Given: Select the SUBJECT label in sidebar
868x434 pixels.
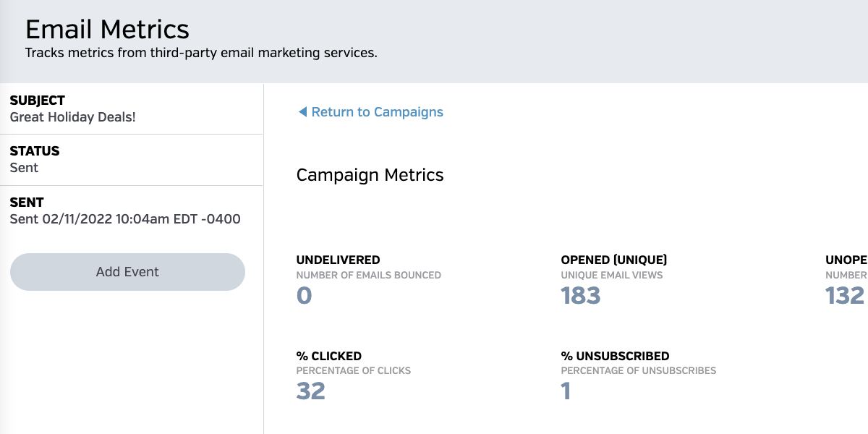Looking at the screenshot, I should tap(38, 101).
